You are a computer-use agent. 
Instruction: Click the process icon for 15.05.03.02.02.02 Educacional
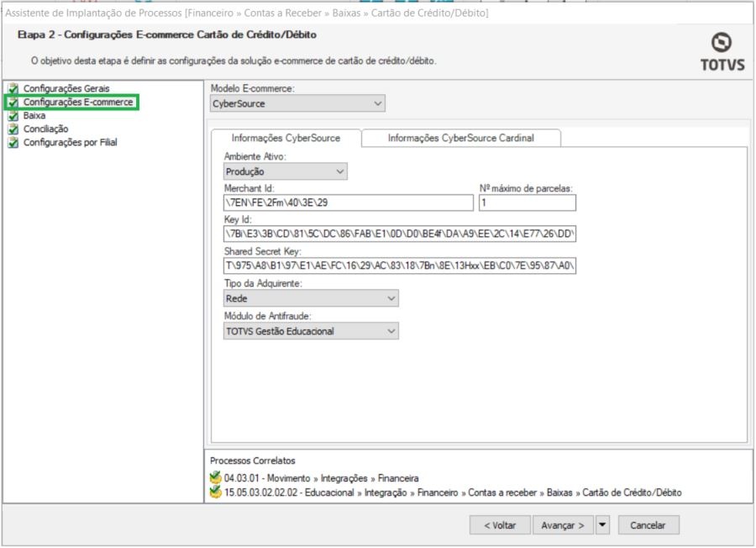[x=216, y=492]
